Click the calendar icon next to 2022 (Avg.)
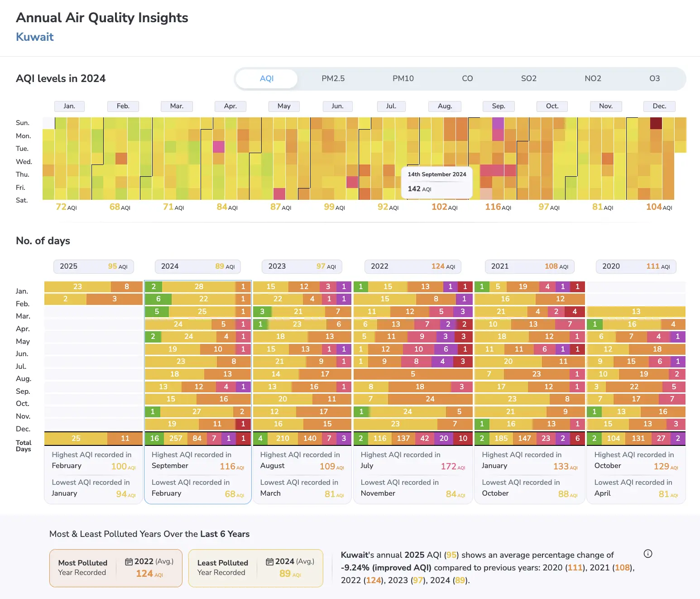The height and width of the screenshot is (599, 700). tap(129, 562)
